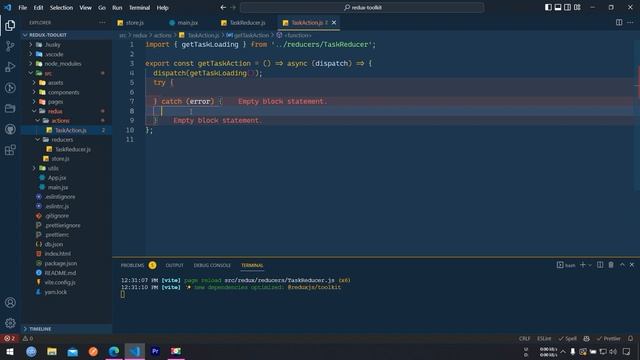This screenshot has height=360, width=640.
Task: Click the Copilot status bar icon
Action: [x=587, y=338]
